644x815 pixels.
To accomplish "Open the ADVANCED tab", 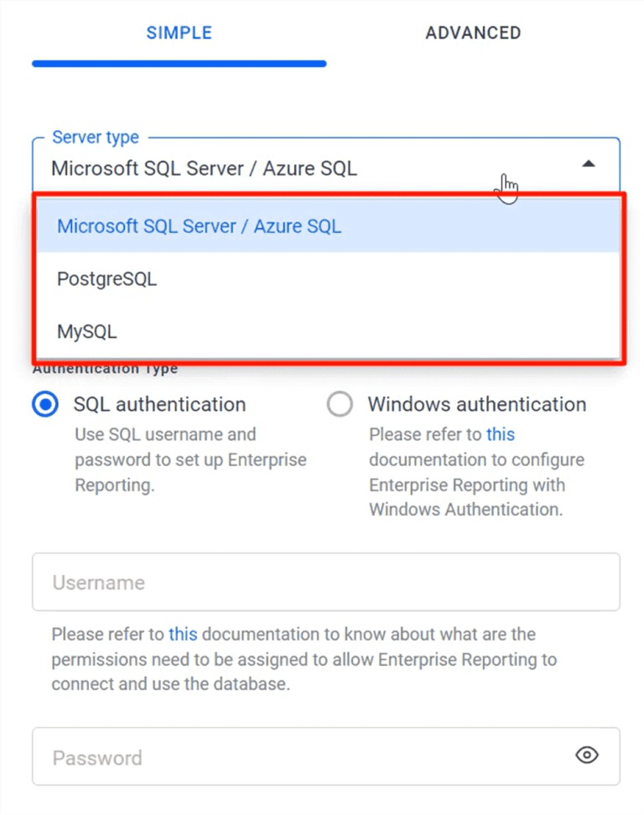I will tap(473, 33).
